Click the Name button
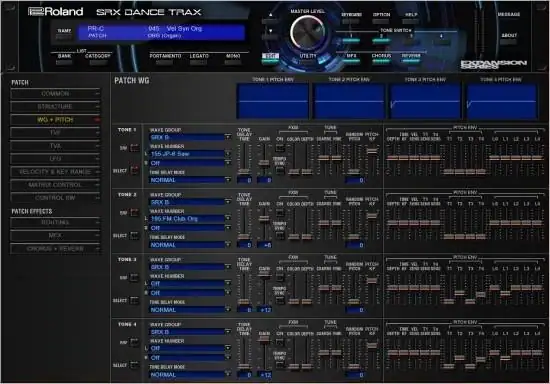This screenshot has height=384, width=550. point(64,37)
